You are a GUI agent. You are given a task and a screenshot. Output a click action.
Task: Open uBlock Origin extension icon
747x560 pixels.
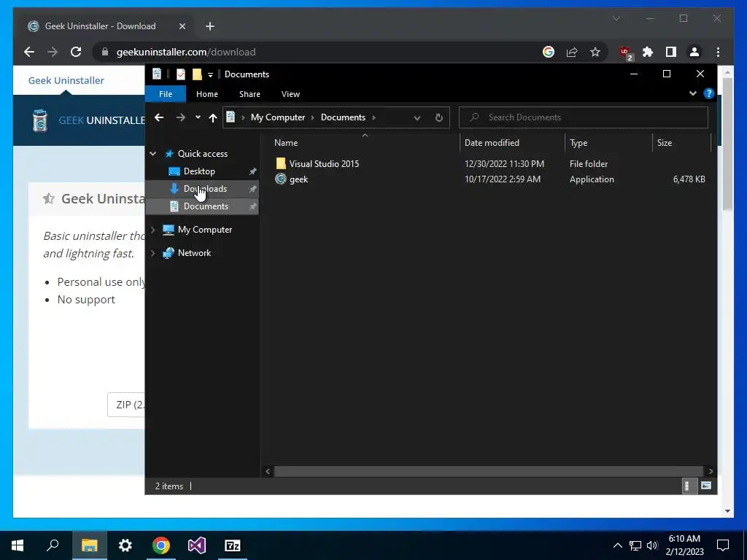tap(624, 52)
